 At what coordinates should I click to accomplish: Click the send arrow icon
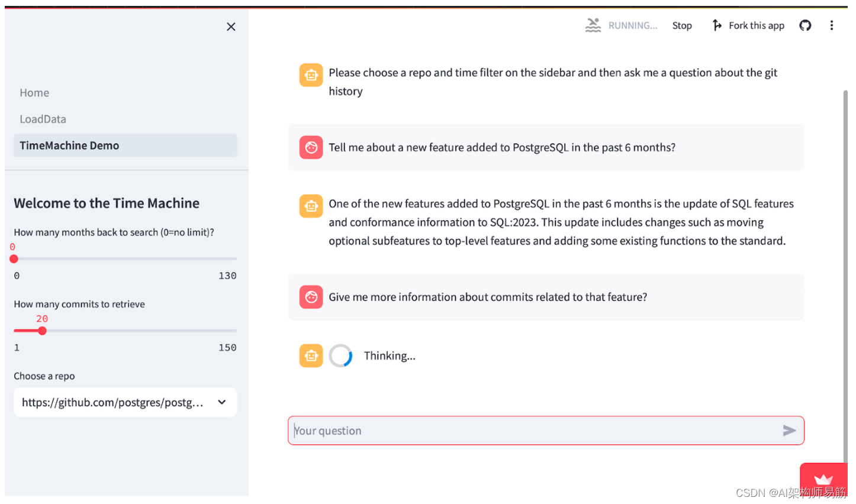point(789,431)
